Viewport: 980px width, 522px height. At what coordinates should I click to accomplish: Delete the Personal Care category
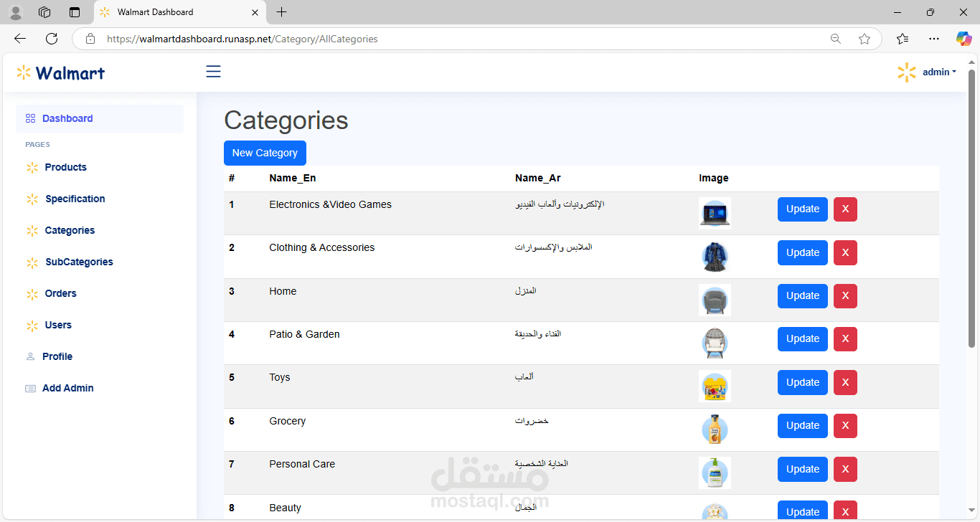coord(845,470)
